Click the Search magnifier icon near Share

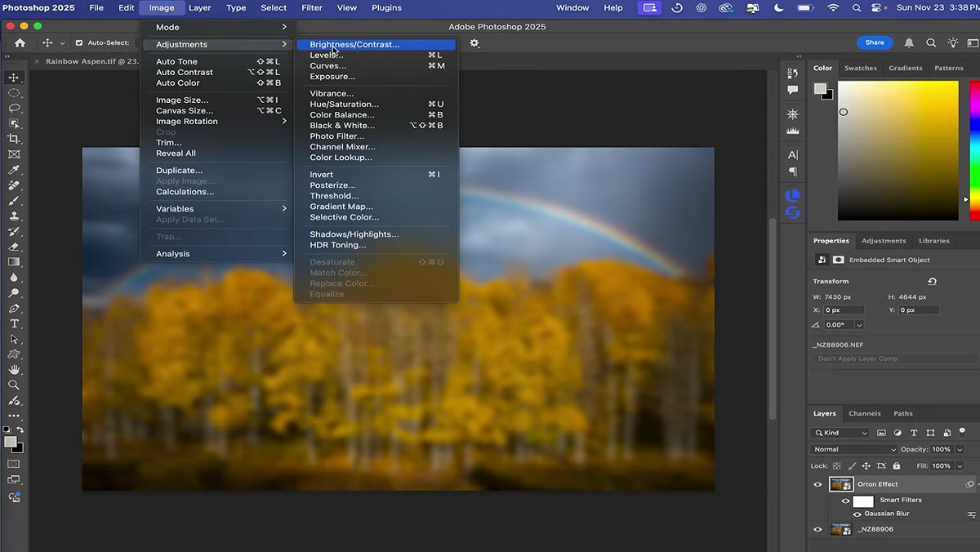[931, 42]
